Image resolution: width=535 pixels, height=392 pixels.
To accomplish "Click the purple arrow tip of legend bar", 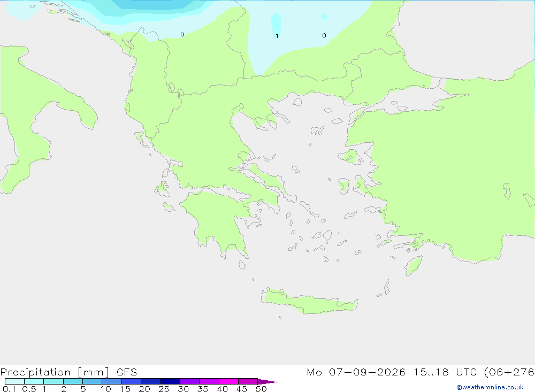I will click(267, 382).
